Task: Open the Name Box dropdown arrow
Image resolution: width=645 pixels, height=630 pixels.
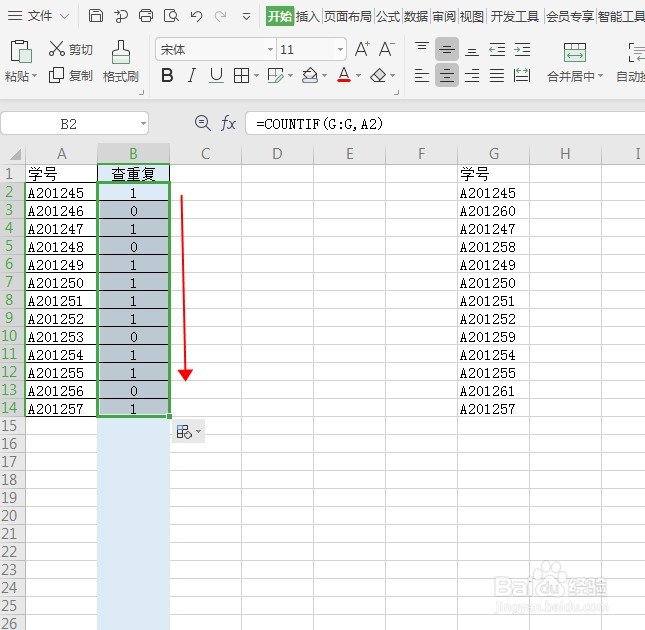Action: 143,123
